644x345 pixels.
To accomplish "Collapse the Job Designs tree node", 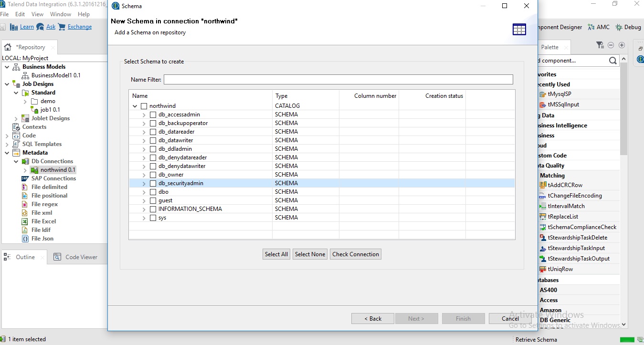I will click(7, 84).
